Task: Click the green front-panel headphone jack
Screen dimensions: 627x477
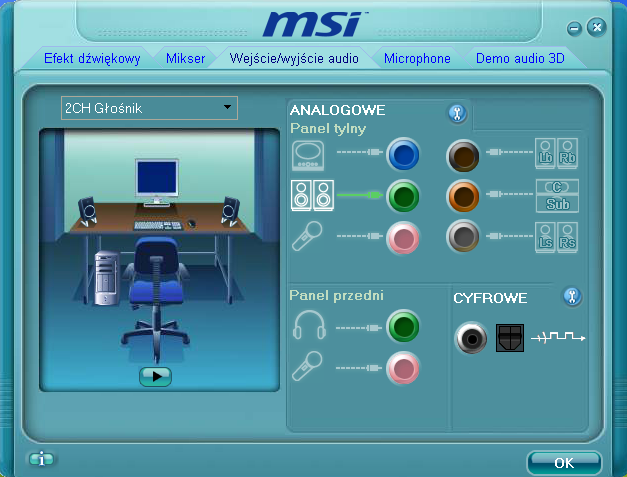Action: (x=403, y=326)
